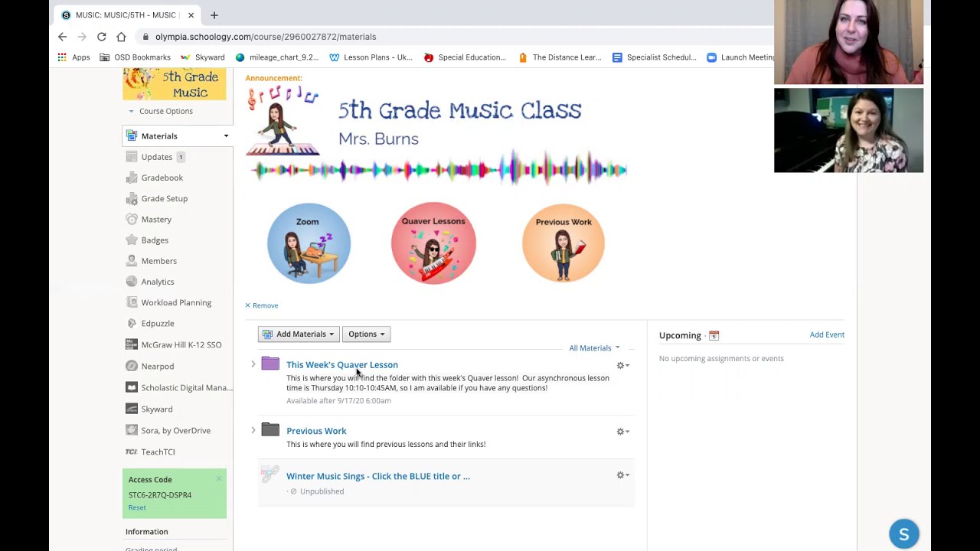Dismiss the Access Code box with X

218,479
